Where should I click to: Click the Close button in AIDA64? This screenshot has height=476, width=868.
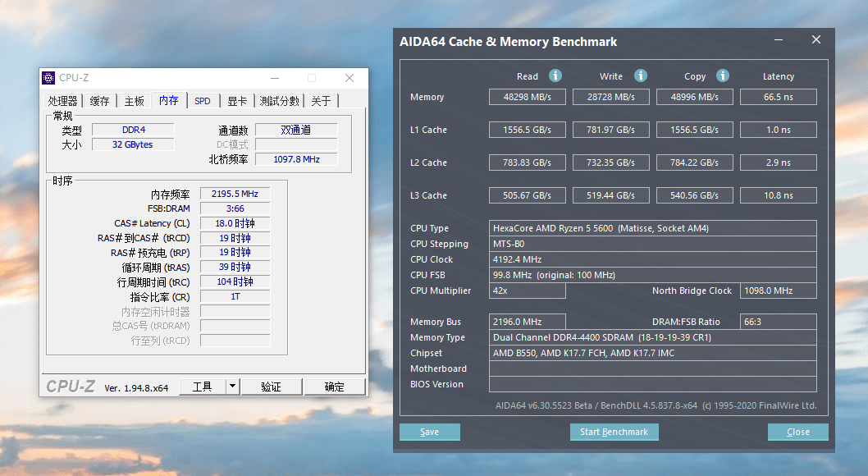[797, 432]
